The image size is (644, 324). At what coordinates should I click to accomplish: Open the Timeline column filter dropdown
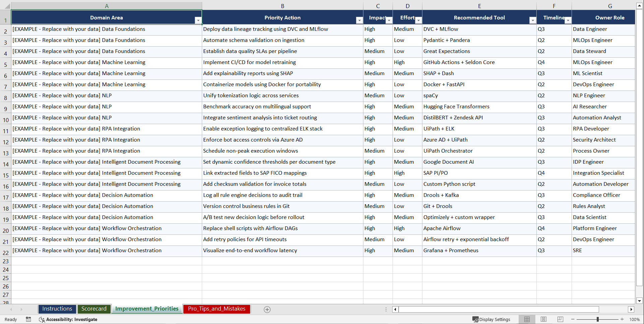point(568,20)
